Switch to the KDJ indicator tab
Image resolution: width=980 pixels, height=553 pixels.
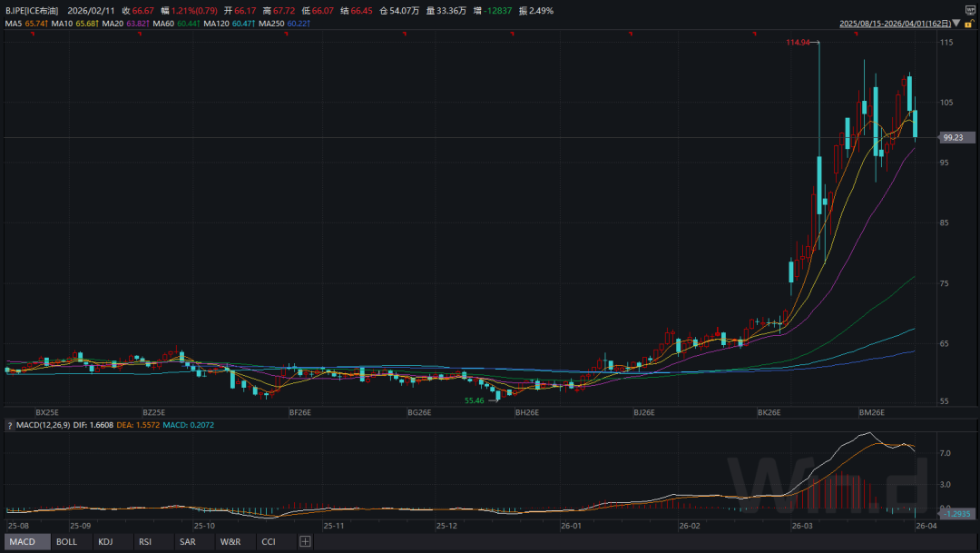[107, 542]
